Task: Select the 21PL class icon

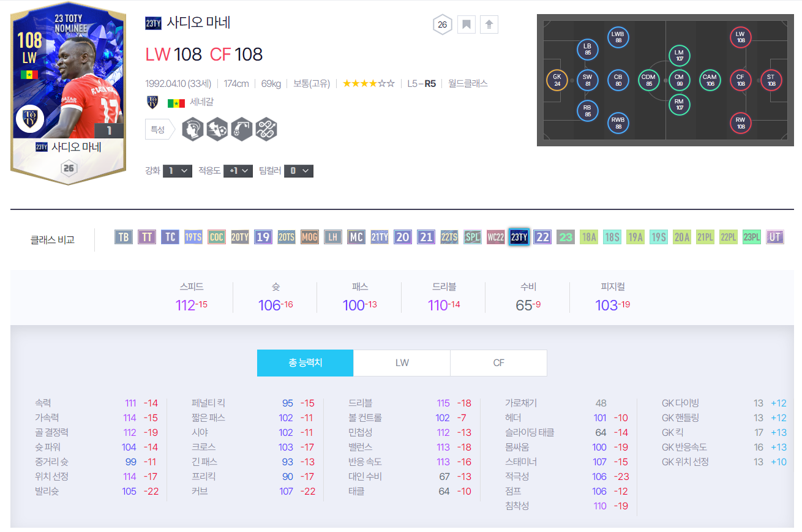Action: click(x=705, y=237)
